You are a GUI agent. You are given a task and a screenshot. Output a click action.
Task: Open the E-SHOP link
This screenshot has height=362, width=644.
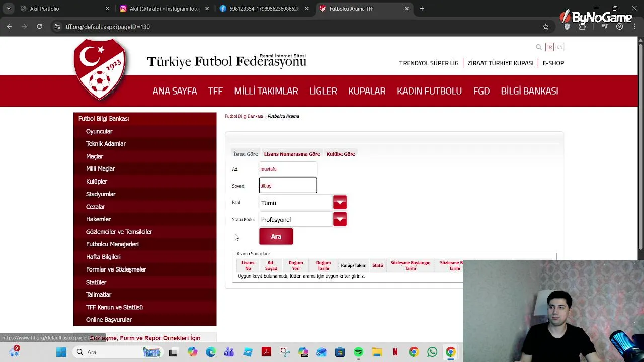pyautogui.click(x=553, y=63)
